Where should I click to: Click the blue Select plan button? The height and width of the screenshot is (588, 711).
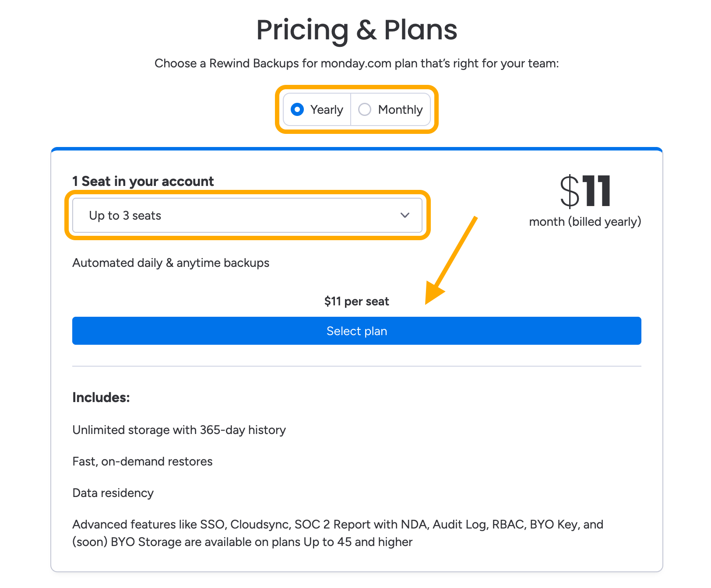[356, 331]
